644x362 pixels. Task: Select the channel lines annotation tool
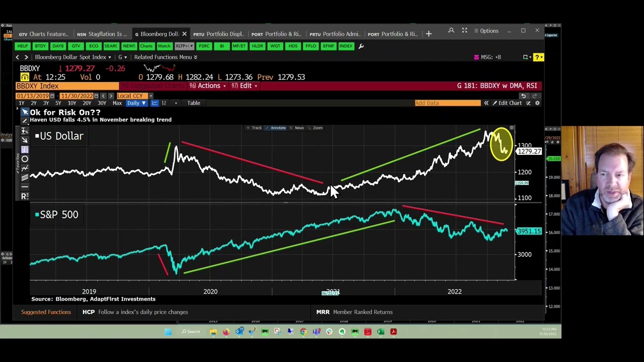coord(25,177)
